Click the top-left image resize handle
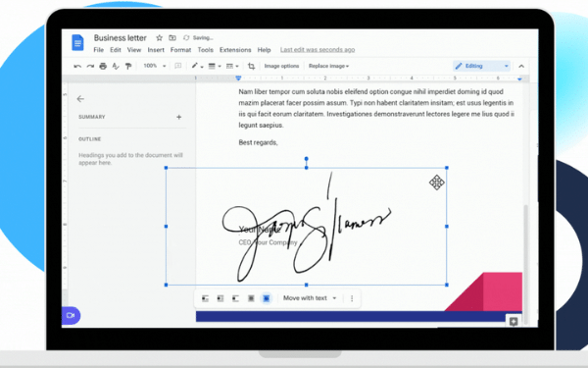The image size is (588, 368). (x=167, y=168)
